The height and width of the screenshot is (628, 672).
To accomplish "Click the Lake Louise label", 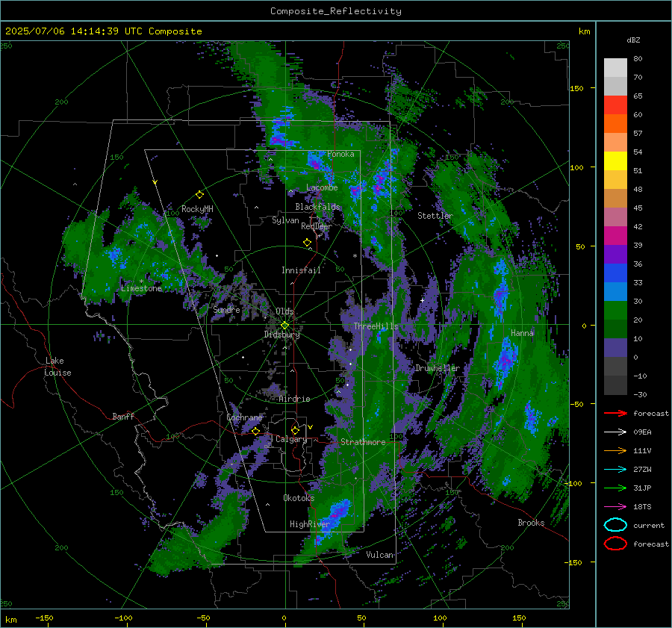I will tap(57, 367).
